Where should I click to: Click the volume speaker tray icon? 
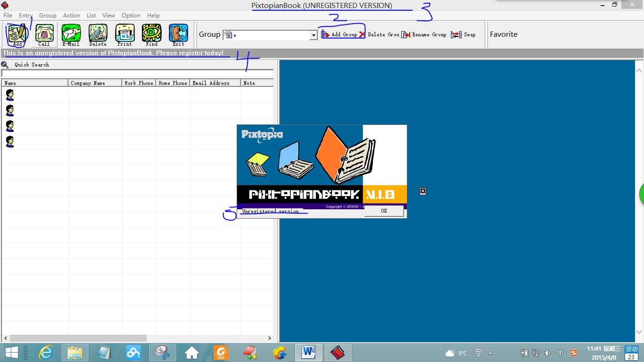(547, 353)
